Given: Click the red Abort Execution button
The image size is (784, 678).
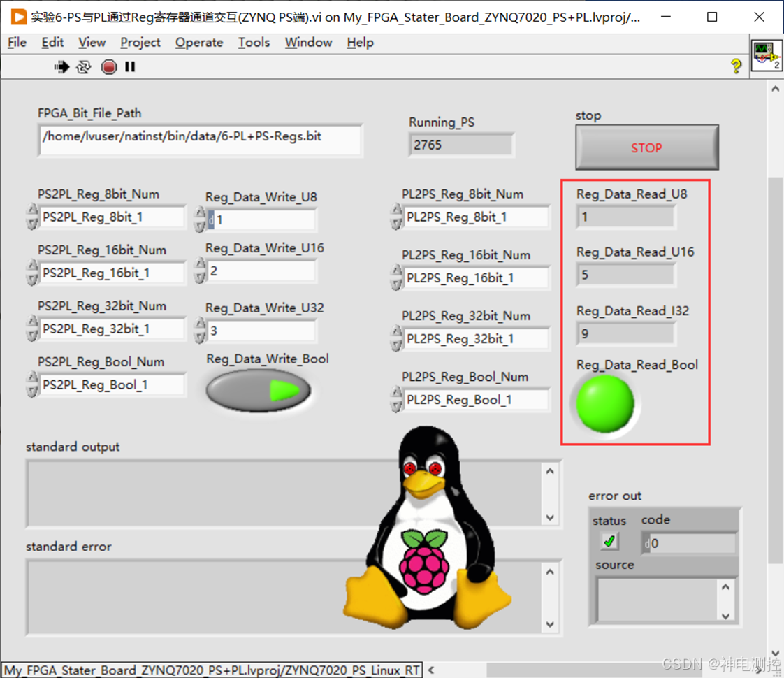Looking at the screenshot, I should click(x=108, y=66).
